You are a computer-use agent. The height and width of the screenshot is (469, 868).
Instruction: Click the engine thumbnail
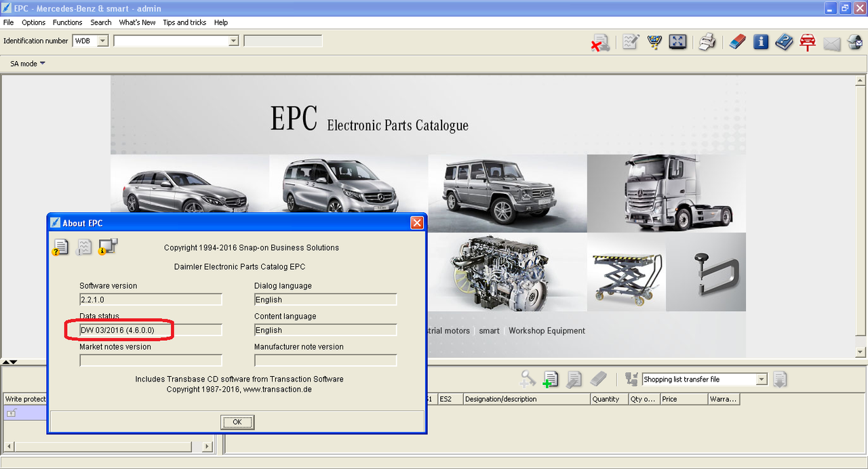coord(507,272)
